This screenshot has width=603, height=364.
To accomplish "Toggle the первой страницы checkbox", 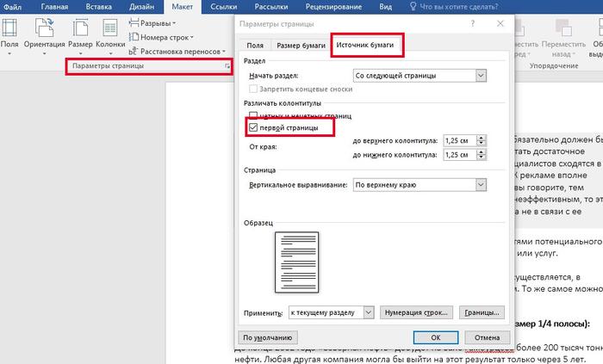I will click(x=253, y=128).
